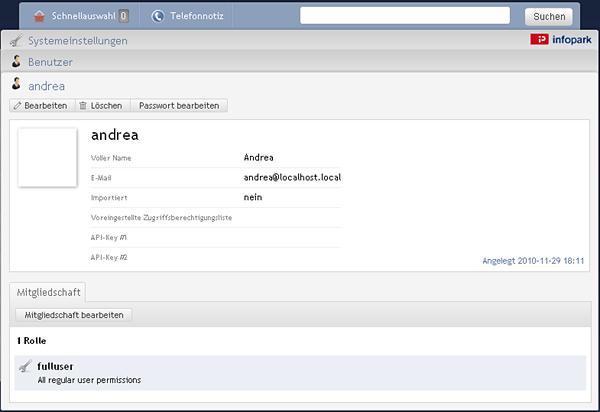Viewport: 600px width, 412px height.
Task: Click the empty user avatar thumbnail
Action: tap(47, 158)
